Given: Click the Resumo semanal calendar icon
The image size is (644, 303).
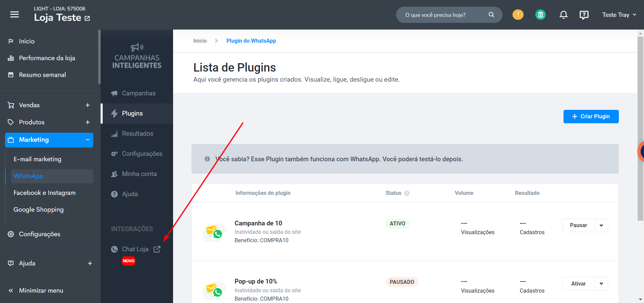Looking at the screenshot, I should point(11,75).
